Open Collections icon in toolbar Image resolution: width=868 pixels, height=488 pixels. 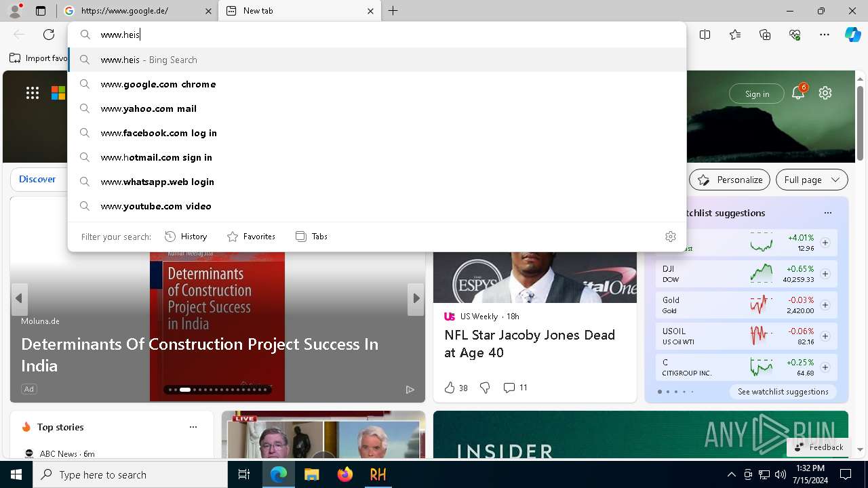point(765,35)
